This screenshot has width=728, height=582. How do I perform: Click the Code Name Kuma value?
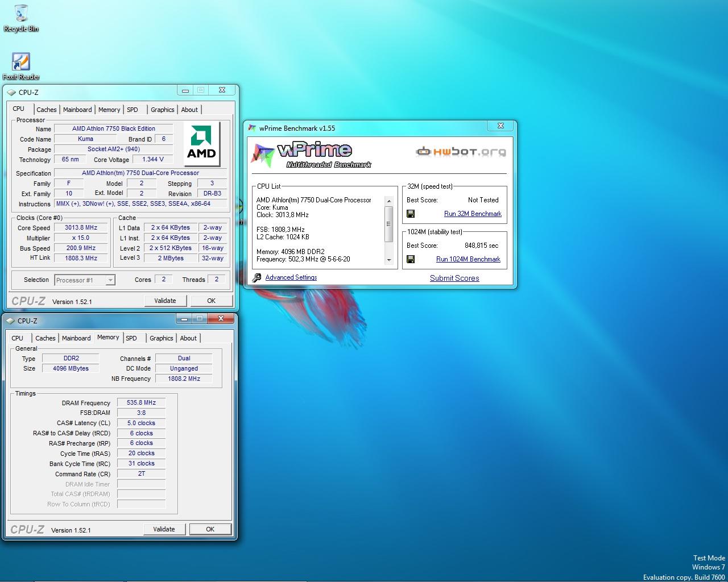coord(85,139)
